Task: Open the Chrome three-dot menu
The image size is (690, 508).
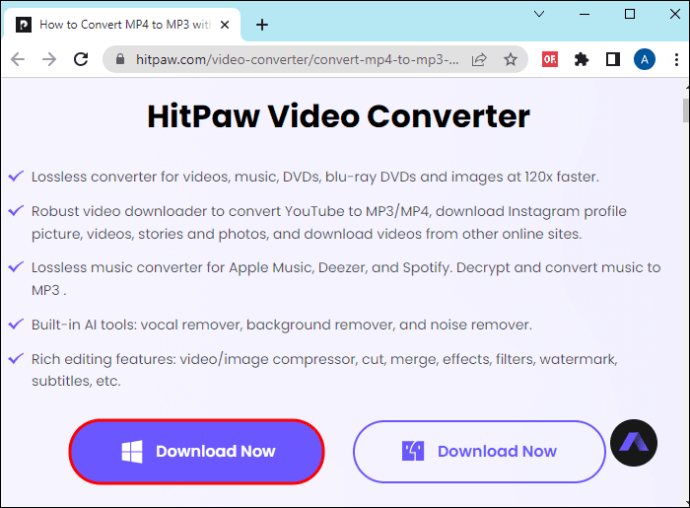Action: coord(676,59)
